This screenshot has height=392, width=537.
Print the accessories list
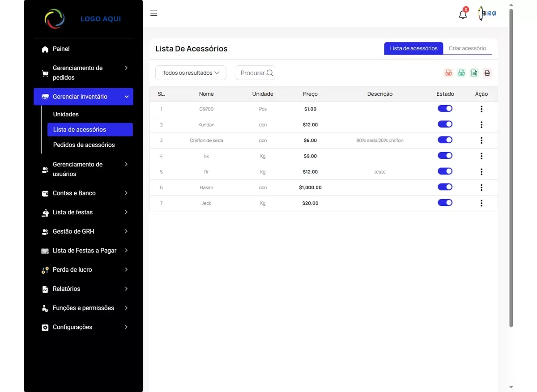487,73
